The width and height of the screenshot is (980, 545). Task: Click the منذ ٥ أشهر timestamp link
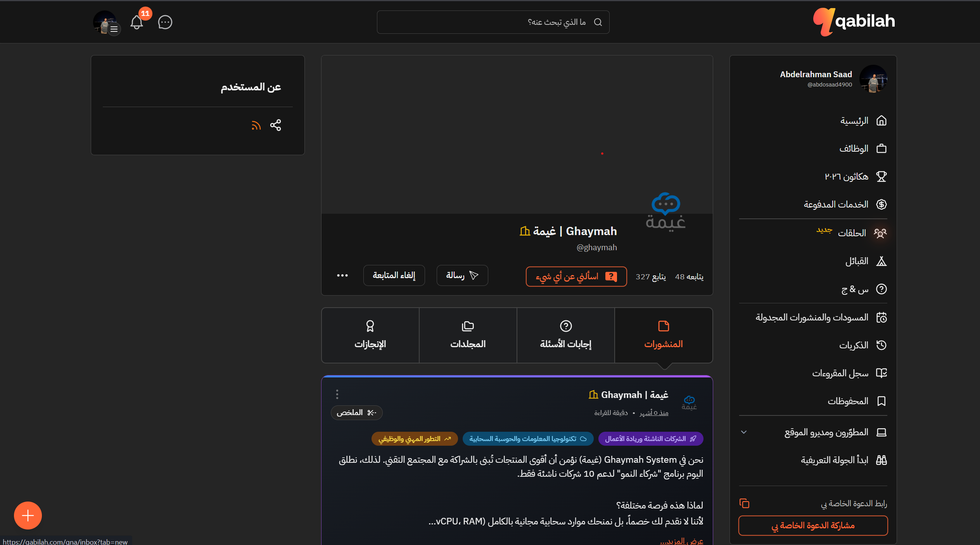654,413
